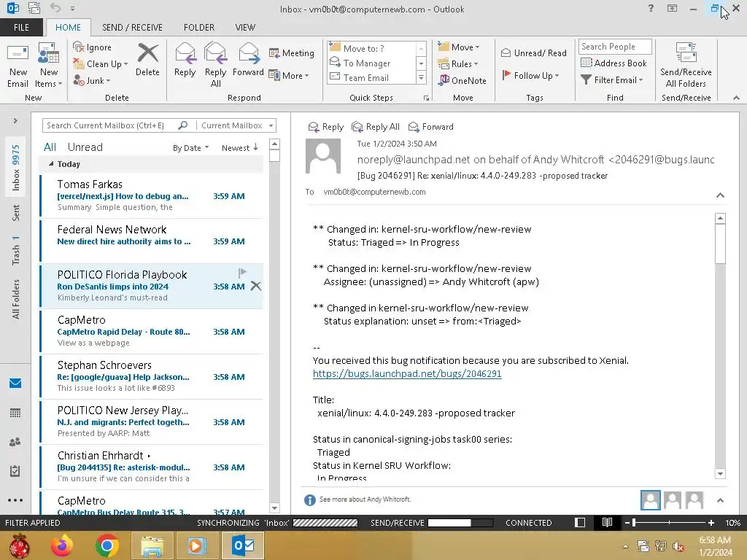Image resolution: width=747 pixels, height=560 pixels.
Task: Open the Trash folder
Action: pyautogui.click(x=16, y=250)
